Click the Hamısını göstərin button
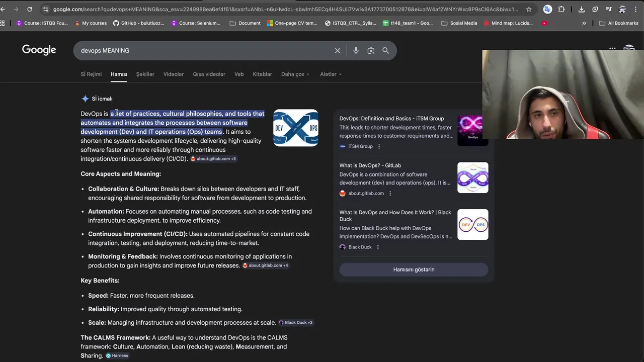Viewport: 644px width, 362px height. click(414, 269)
